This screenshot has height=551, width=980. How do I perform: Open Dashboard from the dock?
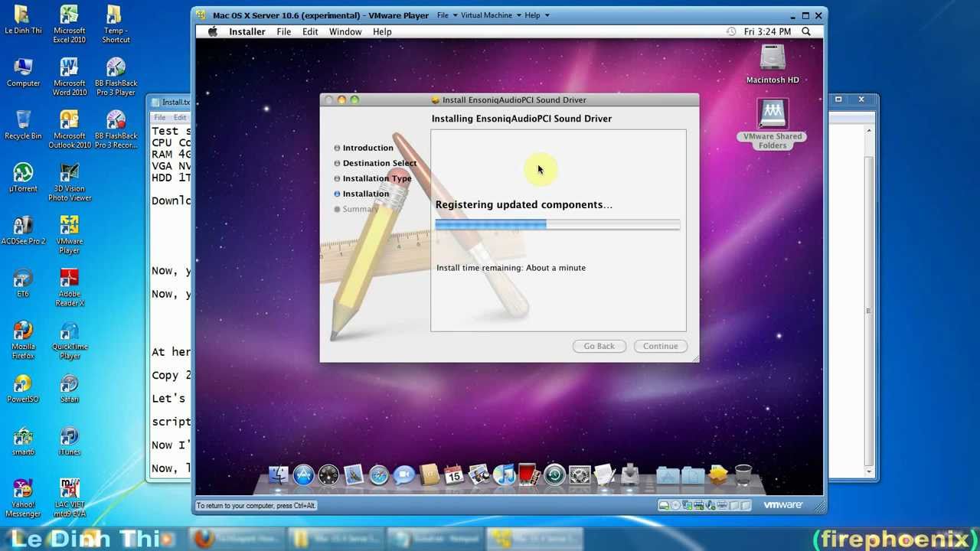(328, 475)
